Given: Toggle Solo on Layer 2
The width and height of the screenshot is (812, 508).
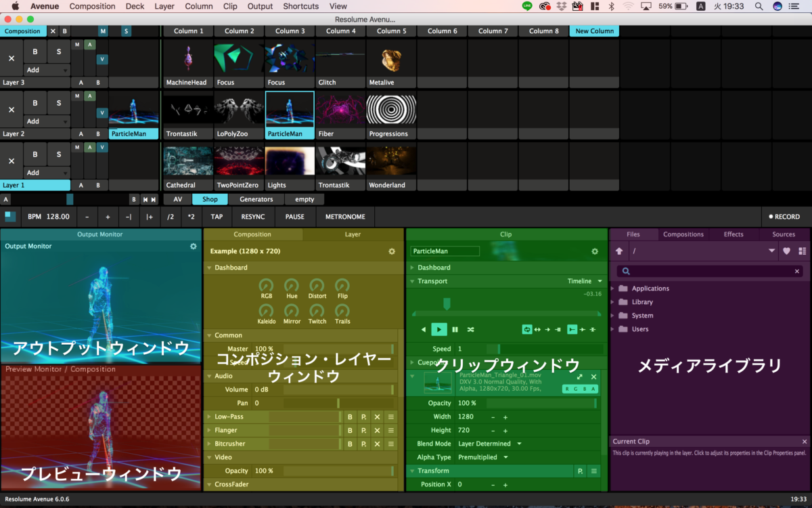Looking at the screenshot, I should 59,103.
